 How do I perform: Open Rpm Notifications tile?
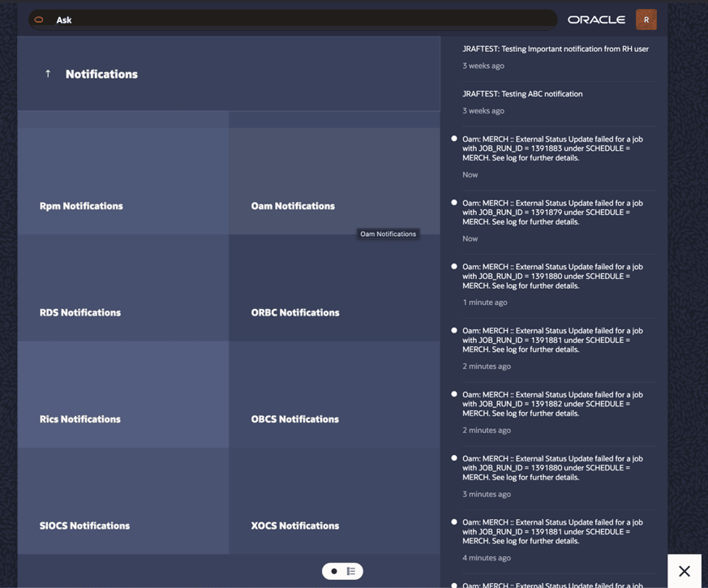click(x=123, y=181)
